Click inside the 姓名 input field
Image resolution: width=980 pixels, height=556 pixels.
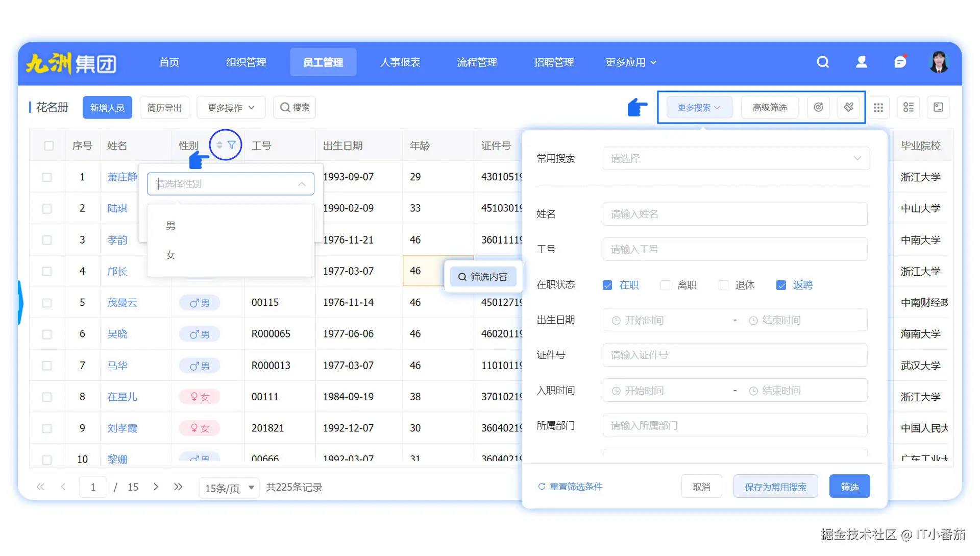coord(735,214)
